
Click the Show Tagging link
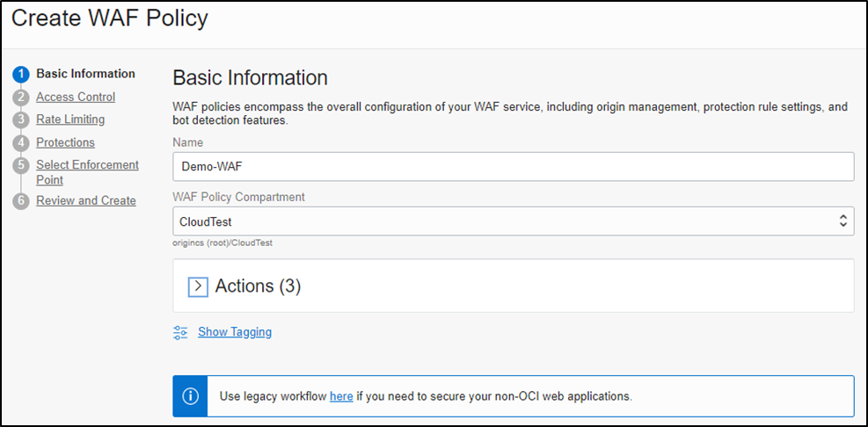pyautogui.click(x=235, y=332)
